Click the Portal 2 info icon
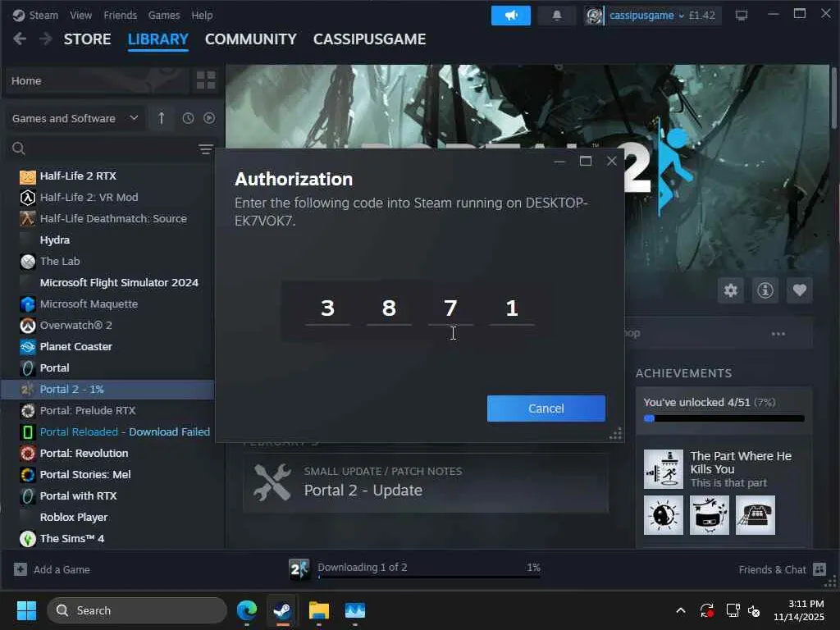This screenshot has width=840, height=630. (x=765, y=290)
